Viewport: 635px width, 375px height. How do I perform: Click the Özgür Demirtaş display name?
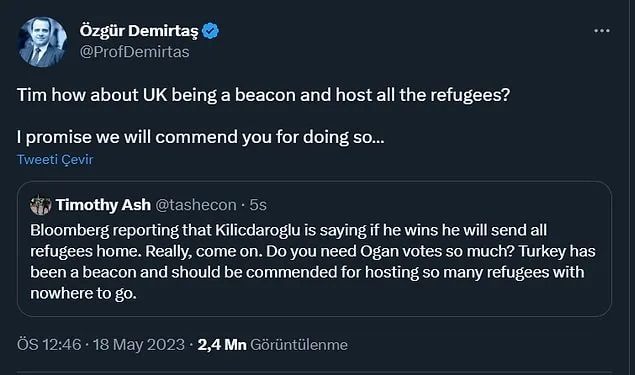139,31
